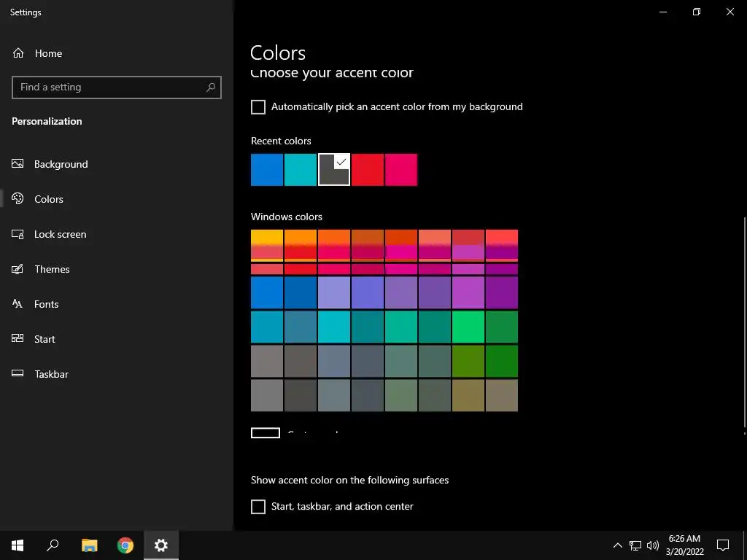Open Start personalization settings
Viewport: 747px width, 560px height.
click(34, 339)
